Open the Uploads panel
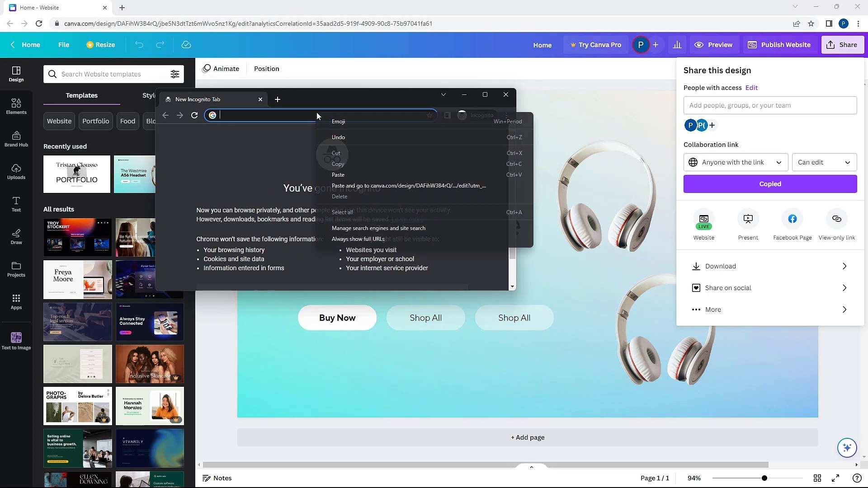The height and width of the screenshot is (488, 868). tap(16, 171)
